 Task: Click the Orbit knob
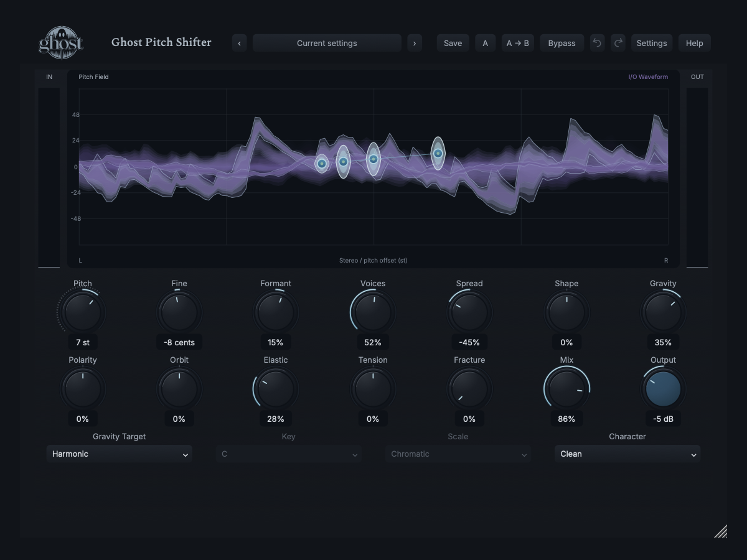tap(179, 388)
